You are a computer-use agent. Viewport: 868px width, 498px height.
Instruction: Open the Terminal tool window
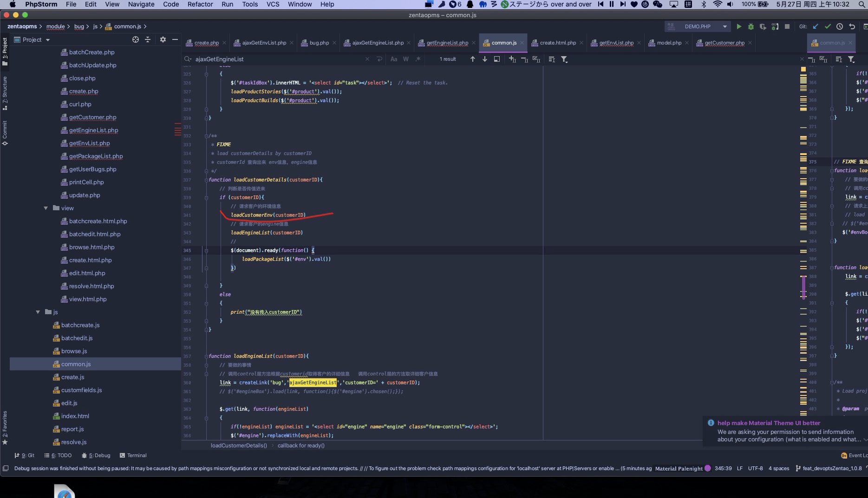click(x=133, y=455)
